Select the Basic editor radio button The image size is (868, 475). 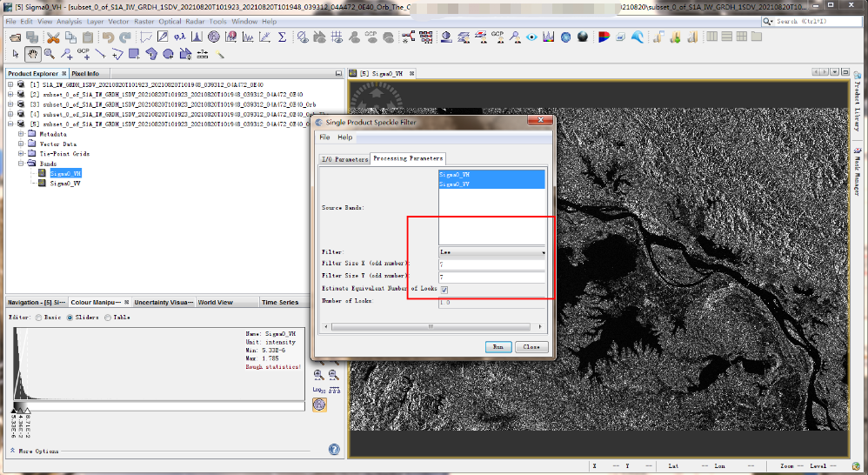coord(39,318)
